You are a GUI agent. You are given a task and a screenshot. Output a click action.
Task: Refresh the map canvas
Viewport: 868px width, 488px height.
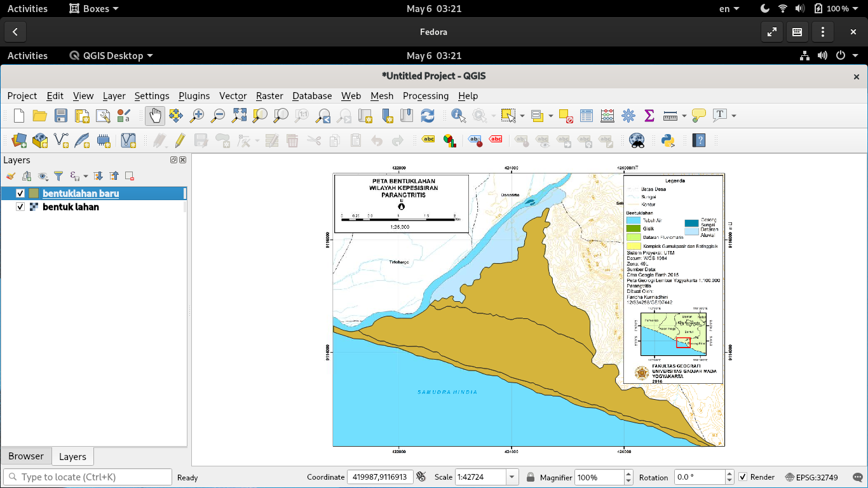[427, 116]
